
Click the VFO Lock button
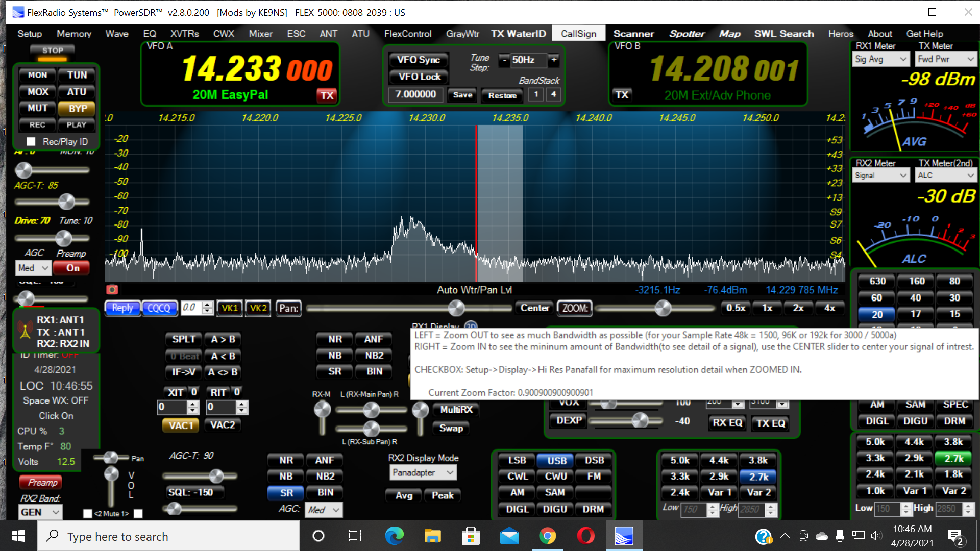419,77
